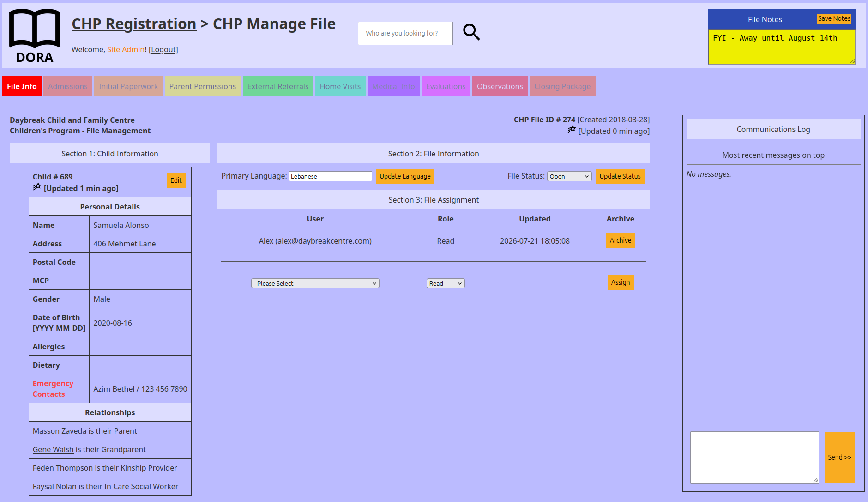Open Feden Thompson's profile link
This screenshot has width=868, height=502.
[63, 468]
